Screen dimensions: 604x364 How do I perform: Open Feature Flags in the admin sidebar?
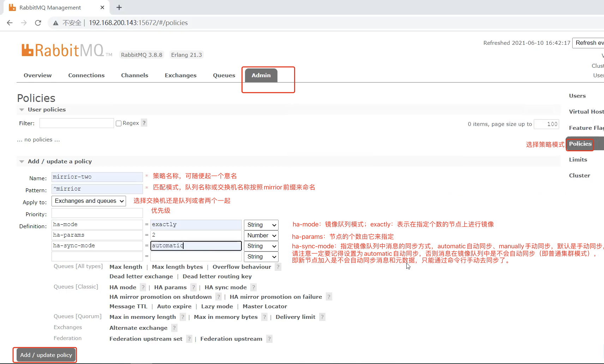[586, 128]
